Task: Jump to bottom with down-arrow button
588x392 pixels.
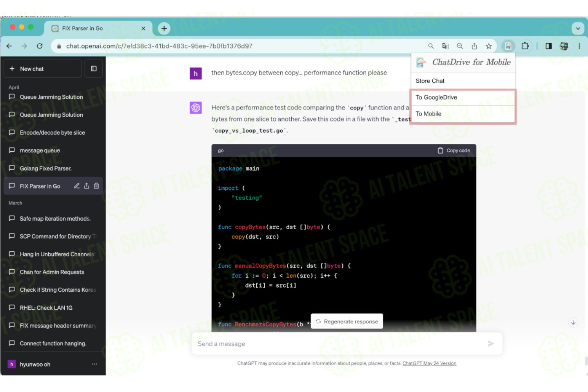Action: pos(573,323)
